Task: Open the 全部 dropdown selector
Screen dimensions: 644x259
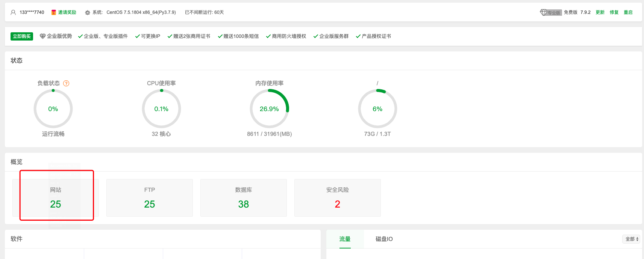Action: 631,239
